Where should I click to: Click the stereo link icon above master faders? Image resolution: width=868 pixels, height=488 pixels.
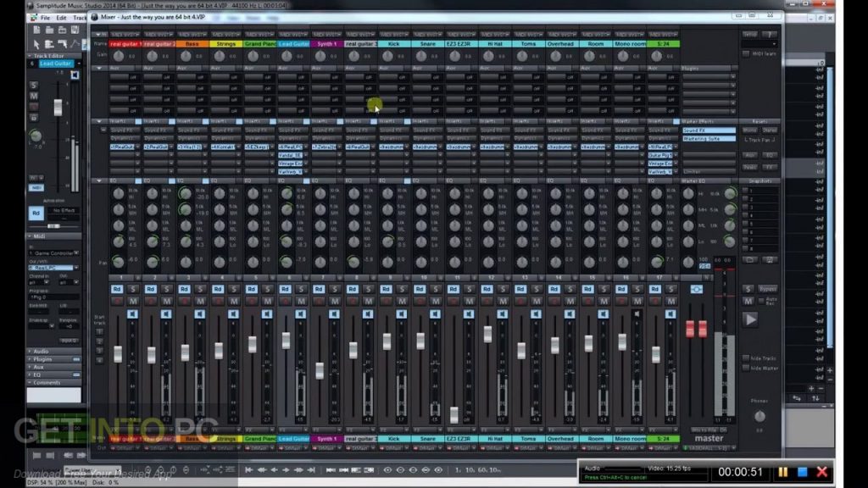(x=697, y=289)
